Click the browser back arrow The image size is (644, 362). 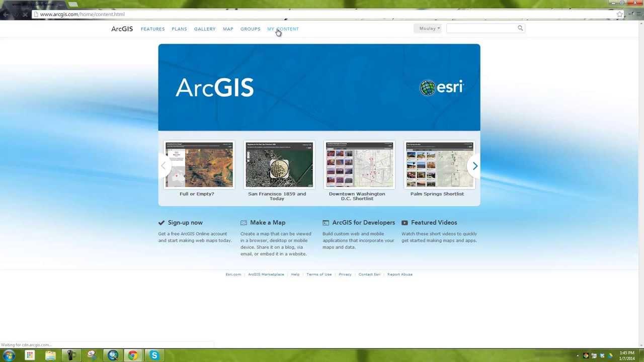point(6,14)
